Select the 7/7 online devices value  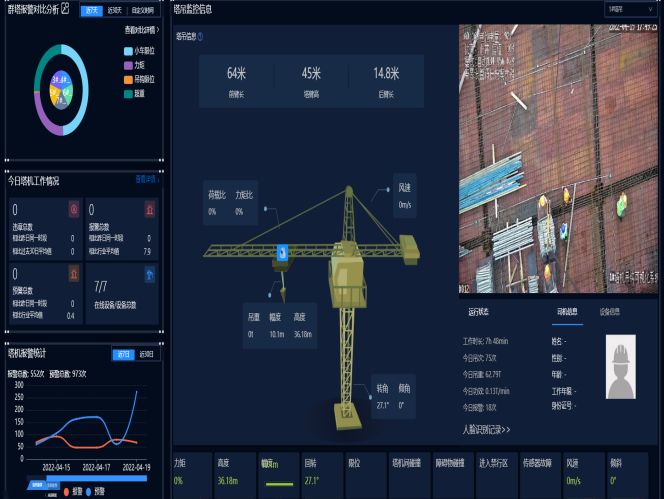(101, 287)
